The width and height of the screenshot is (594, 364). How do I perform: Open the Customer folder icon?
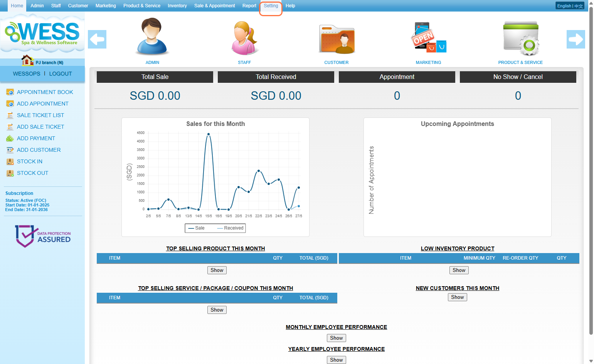pyautogui.click(x=337, y=39)
